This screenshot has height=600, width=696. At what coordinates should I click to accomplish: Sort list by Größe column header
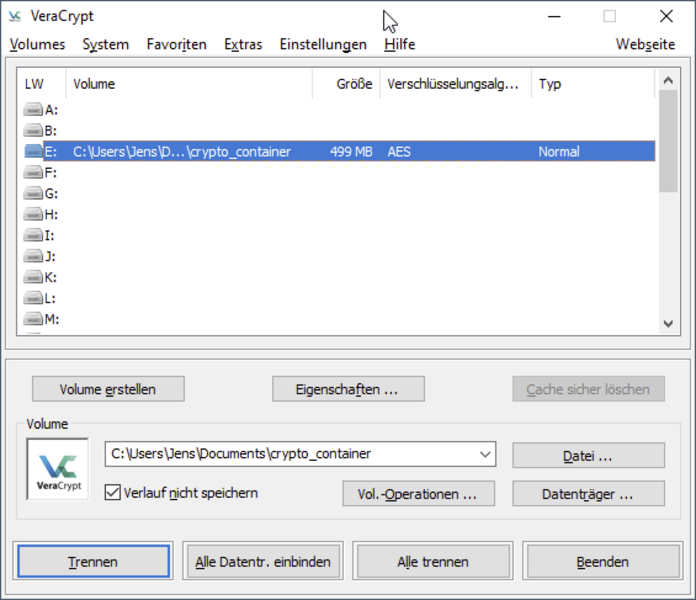345,84
